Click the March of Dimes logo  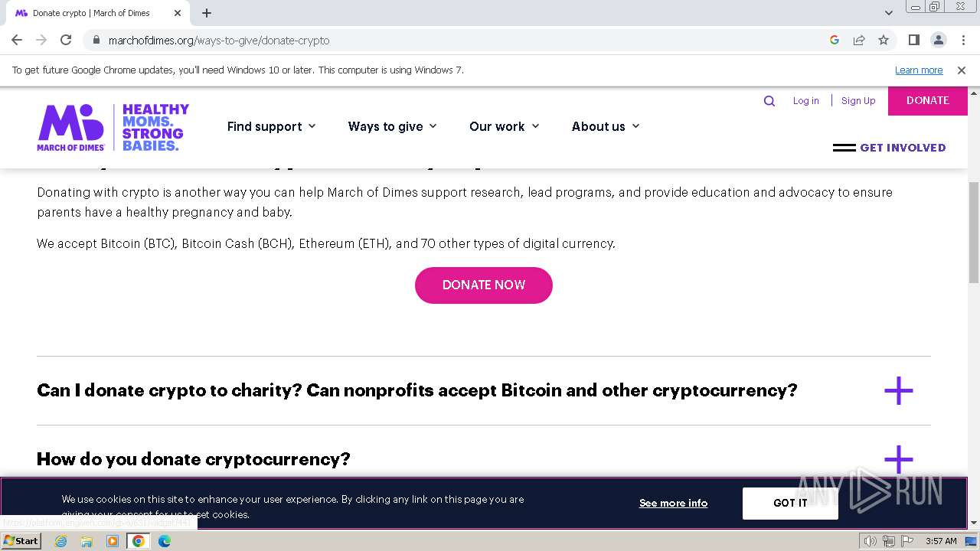[x=113, y=127]
